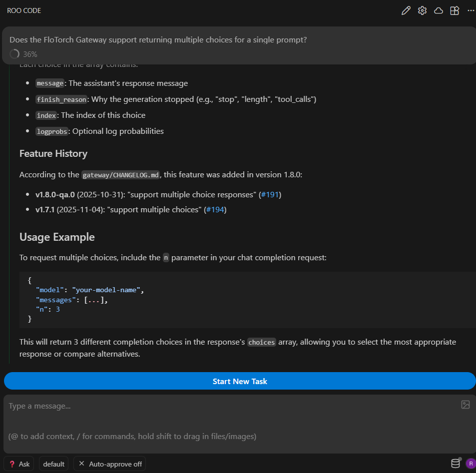
Task: Click the question mark icon next to Ask
Action: (x=11, y=464)
